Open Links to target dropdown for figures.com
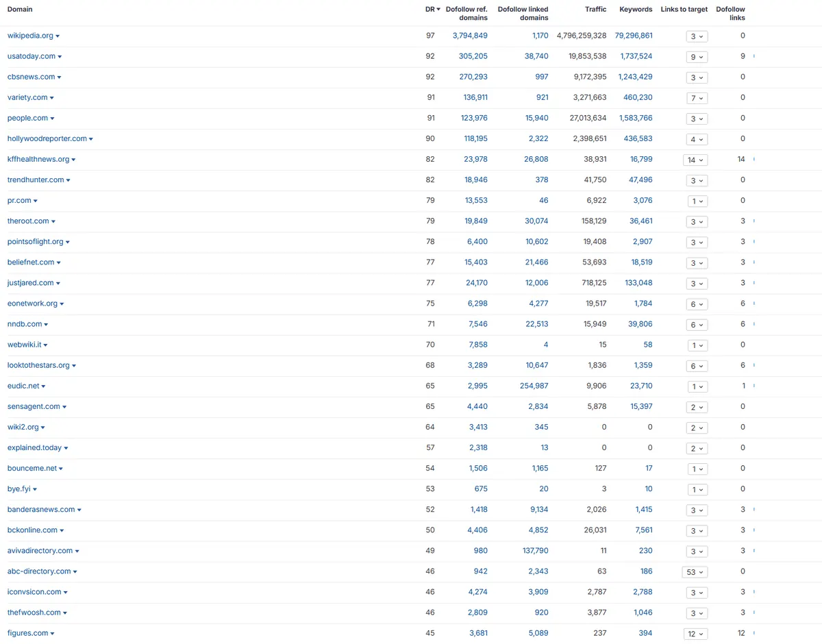The width and height of the screenshot is (822, 644). coord(695,634)
